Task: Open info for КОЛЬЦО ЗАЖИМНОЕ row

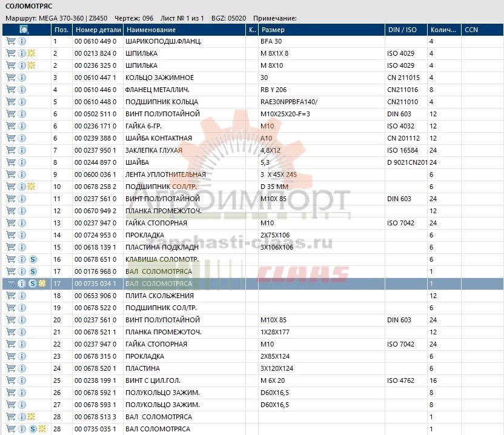Action: pos(22,78)
